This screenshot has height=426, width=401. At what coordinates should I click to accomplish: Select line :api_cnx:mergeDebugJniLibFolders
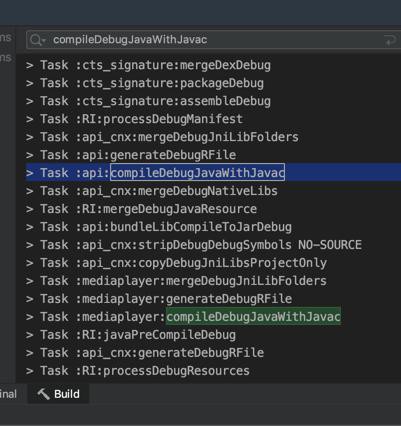162,137
